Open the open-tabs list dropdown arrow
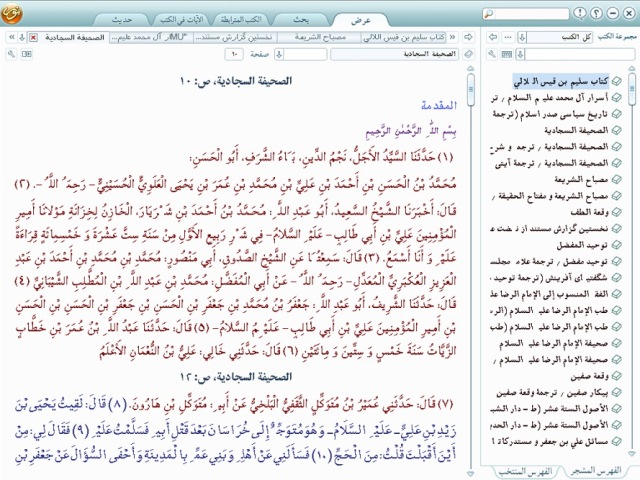 coord(22,38)
